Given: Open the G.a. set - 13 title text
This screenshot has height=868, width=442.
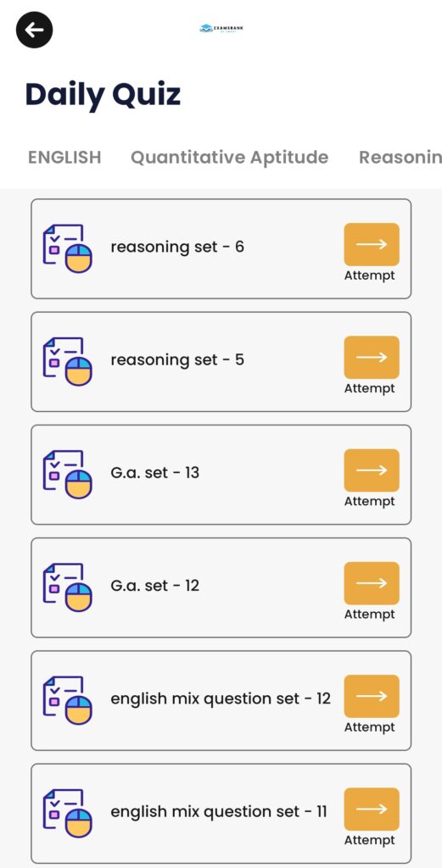Looking at the screenshot, I should [155, 473].
